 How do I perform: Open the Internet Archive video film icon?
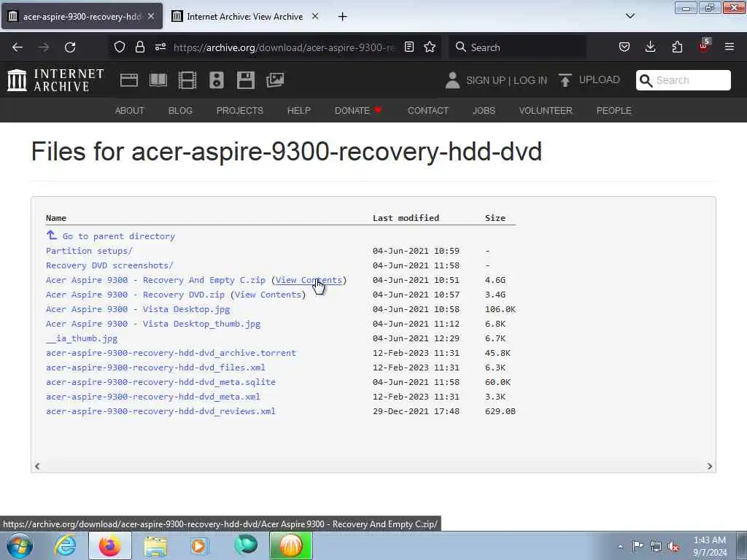[x=187, y=80]
